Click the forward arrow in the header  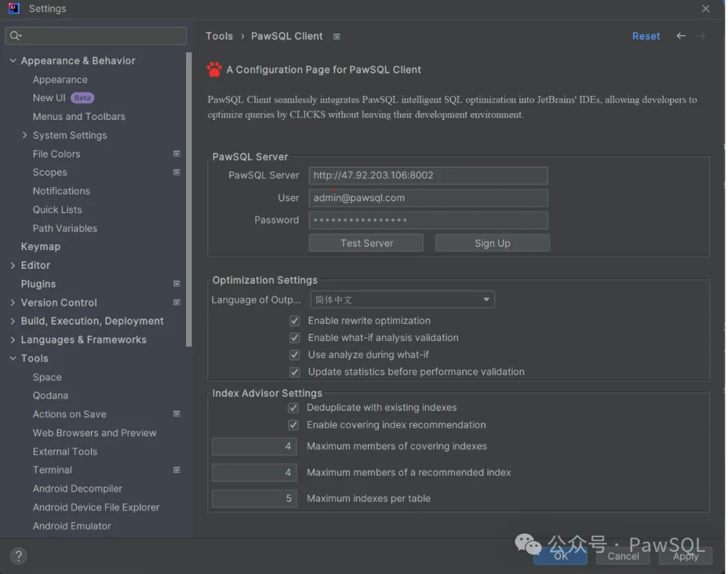coord(700,36)
